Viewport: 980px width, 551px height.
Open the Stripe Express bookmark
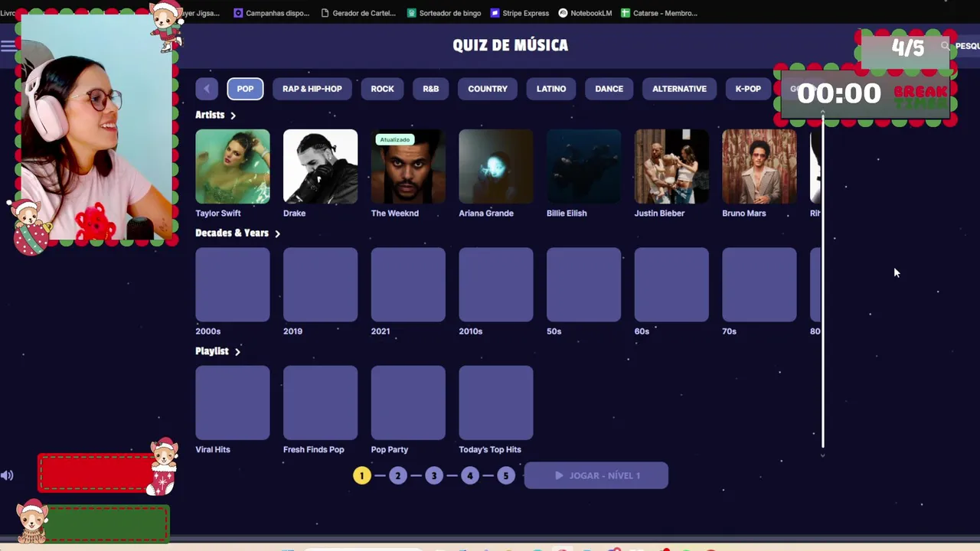point(520,13)
